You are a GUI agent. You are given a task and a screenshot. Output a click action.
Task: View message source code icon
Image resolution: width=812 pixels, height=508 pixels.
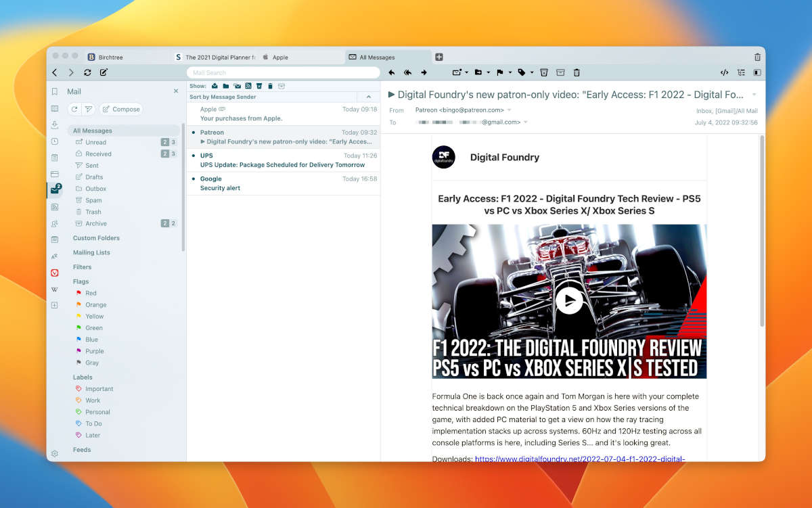click(x=724, y=72)
